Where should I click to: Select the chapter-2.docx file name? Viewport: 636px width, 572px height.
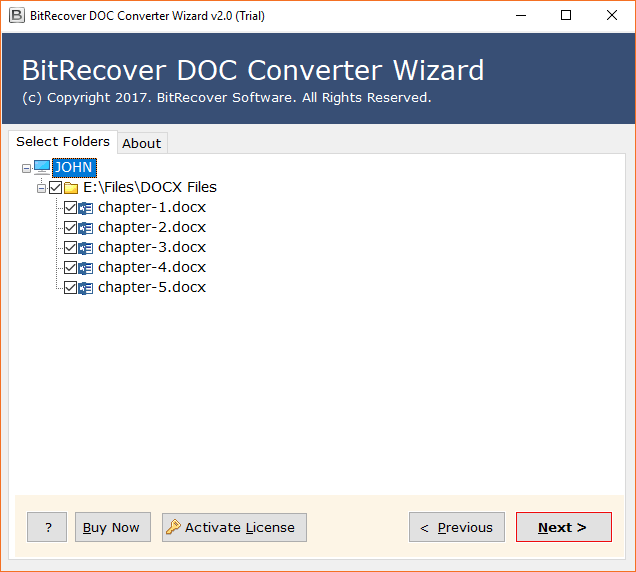[152, 227]
